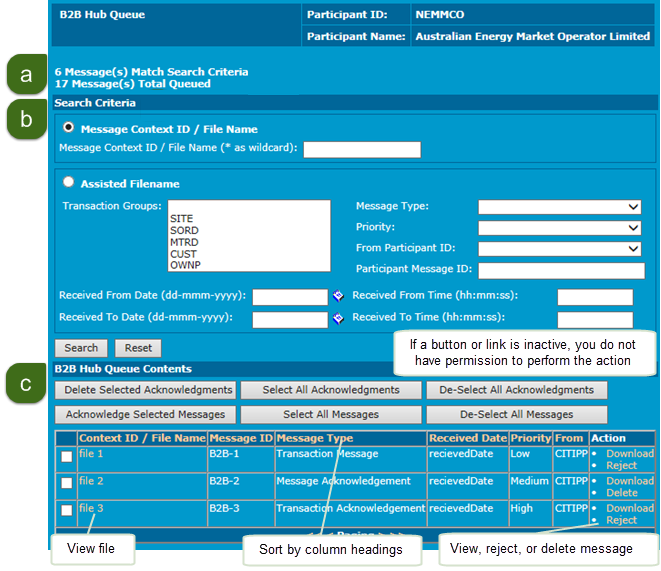
Task: Click the Search button
Action: [81, 348]
